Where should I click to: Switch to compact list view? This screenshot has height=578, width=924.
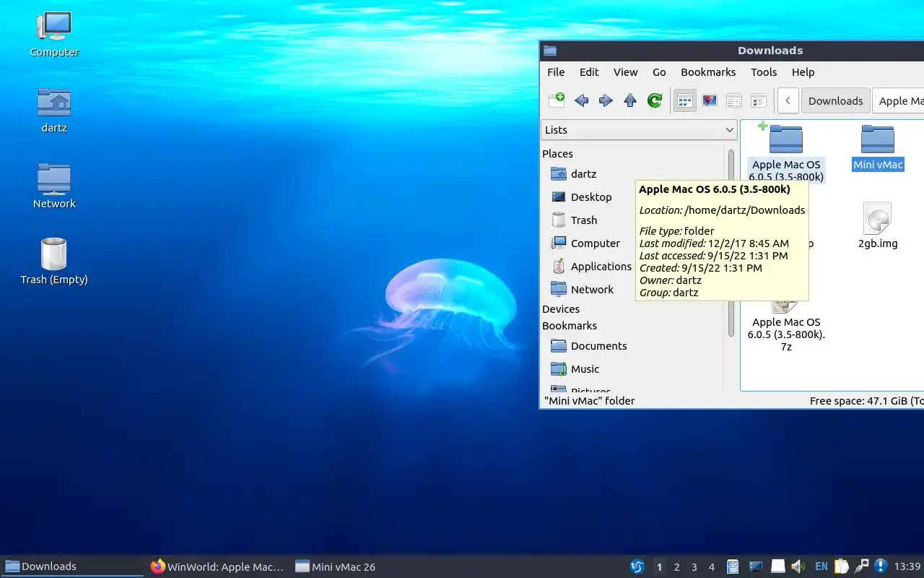click(734, 100)
